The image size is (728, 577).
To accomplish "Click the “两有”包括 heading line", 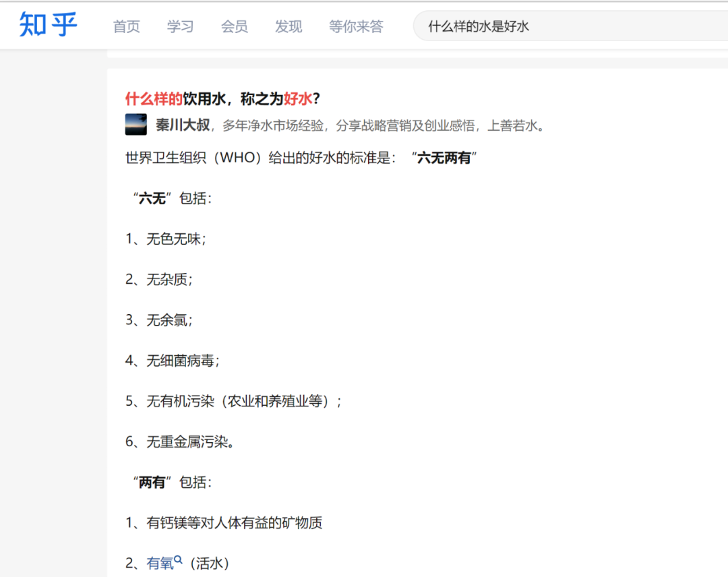I will 173,483.
